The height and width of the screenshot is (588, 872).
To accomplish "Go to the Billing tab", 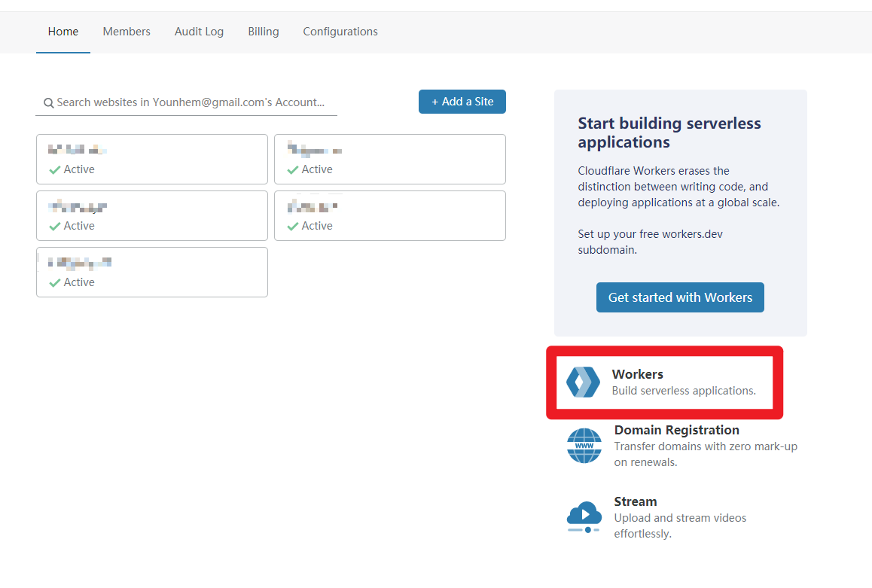I will pos(263,32).
